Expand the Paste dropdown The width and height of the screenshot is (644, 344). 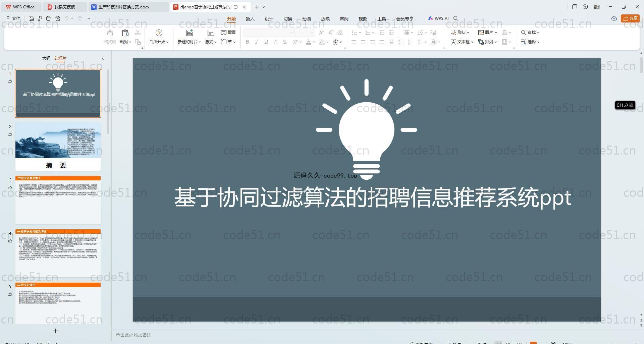(125, 42)
